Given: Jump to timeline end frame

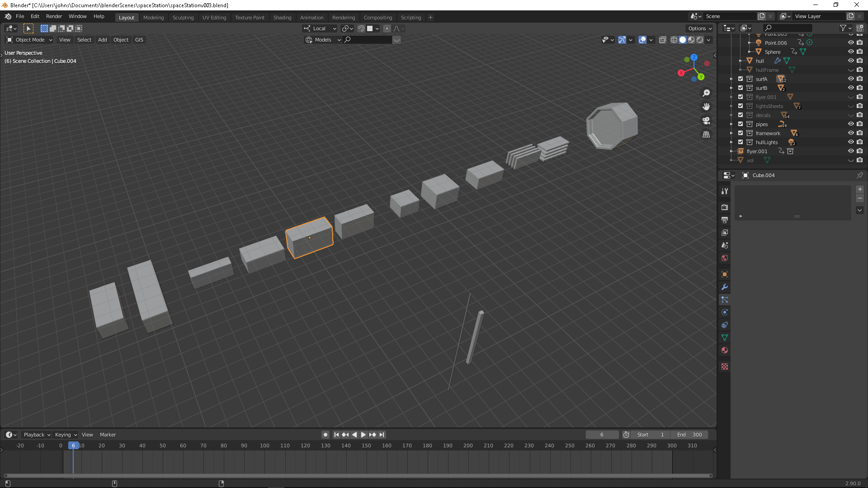Looking at the screenshot, I should pyautogui.click(x=382, y=435).
